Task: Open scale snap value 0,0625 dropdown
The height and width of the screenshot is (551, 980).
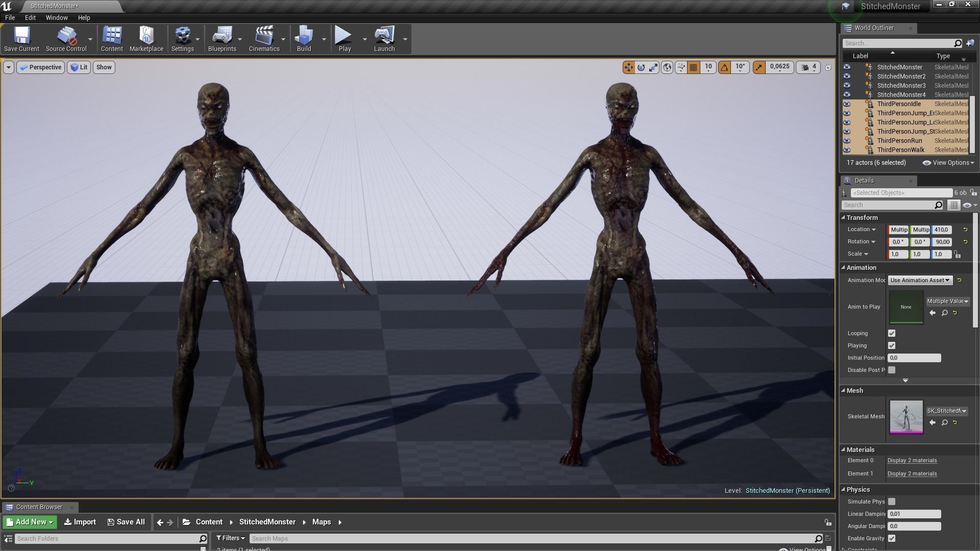Action: (x=779, y=67)
